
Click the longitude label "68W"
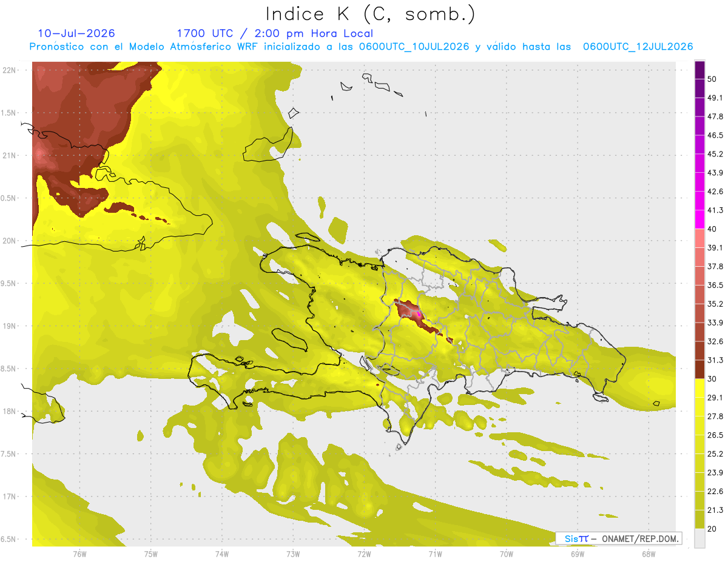[648, 554]
